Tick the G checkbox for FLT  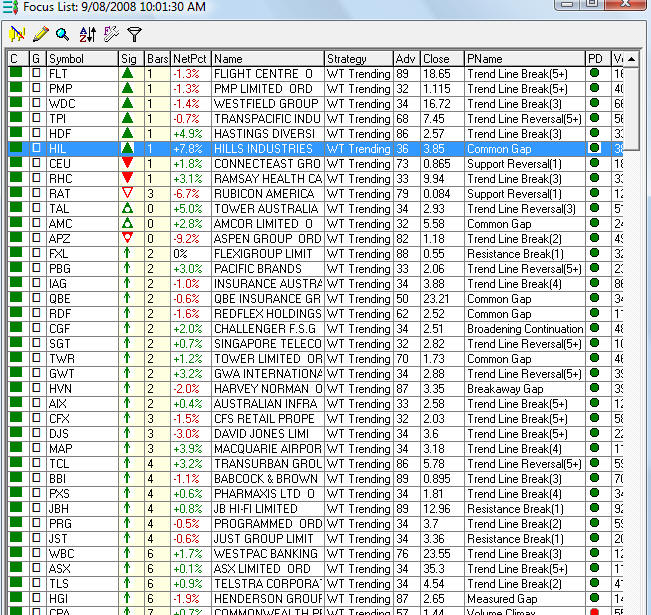(37, 73)
